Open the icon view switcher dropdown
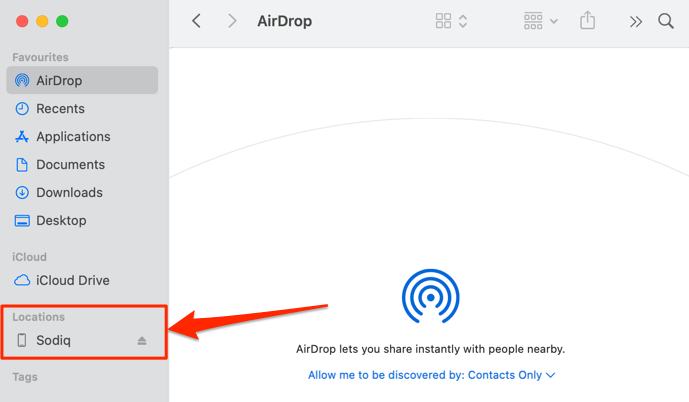Image resolution: width=689 pixels, height=402 pixels. tap(452, 21)
